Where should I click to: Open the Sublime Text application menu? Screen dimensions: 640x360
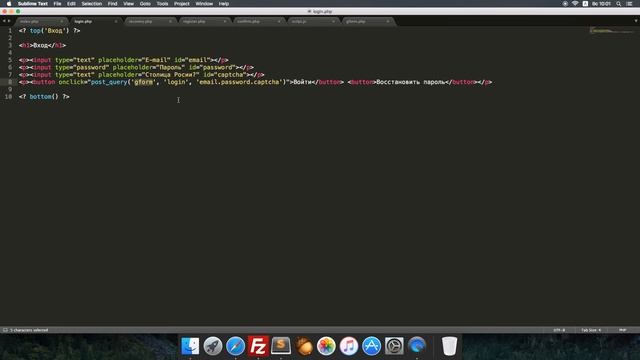click(33, 4)
